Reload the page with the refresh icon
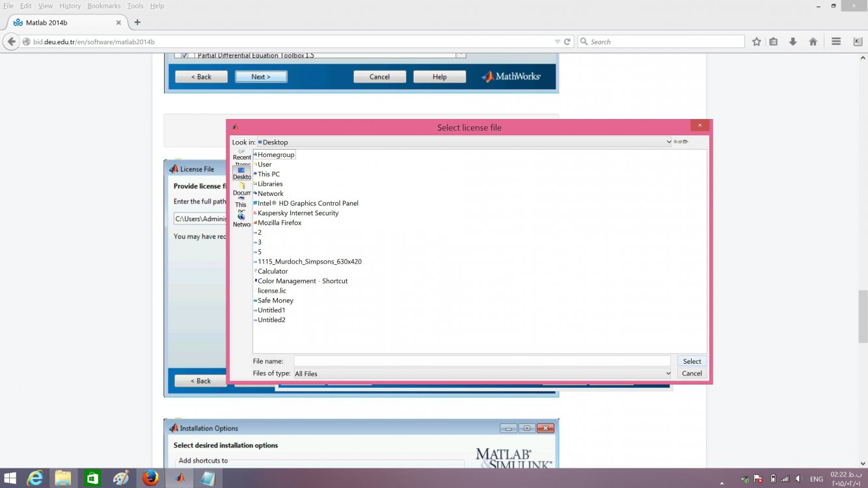Screen dimensions: 868x488 click(567, 42)
